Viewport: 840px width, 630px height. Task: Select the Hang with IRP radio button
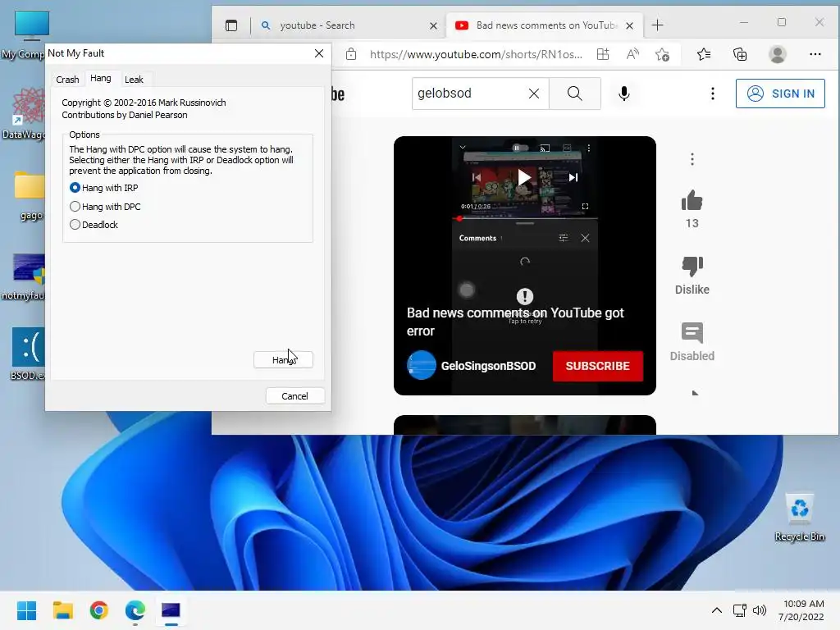point(75,188)
